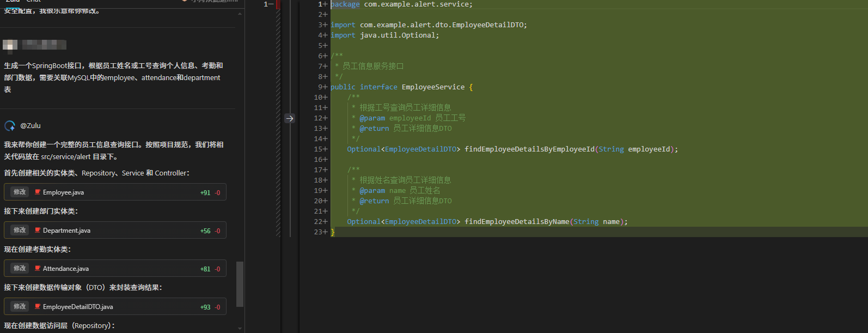Open the Employee.java file link

coord(63,192)
